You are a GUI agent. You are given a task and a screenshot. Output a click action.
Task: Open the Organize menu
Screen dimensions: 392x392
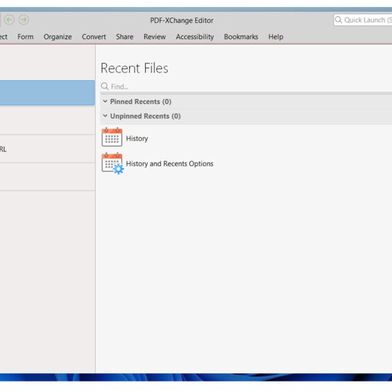click(58, 37)
